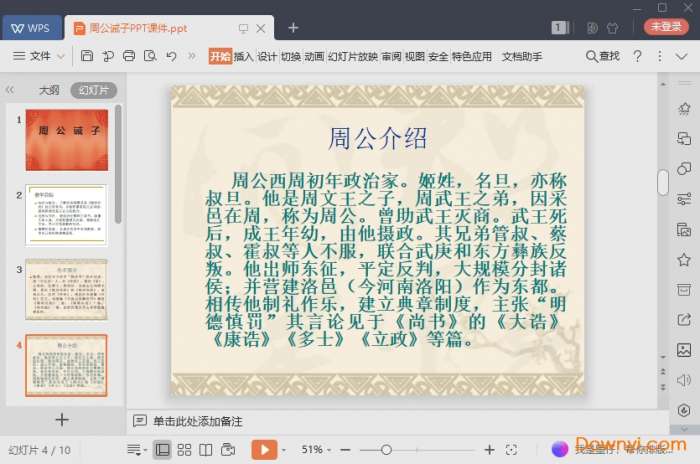Expand more quick-access tools chevrons

tap(192, 56)
